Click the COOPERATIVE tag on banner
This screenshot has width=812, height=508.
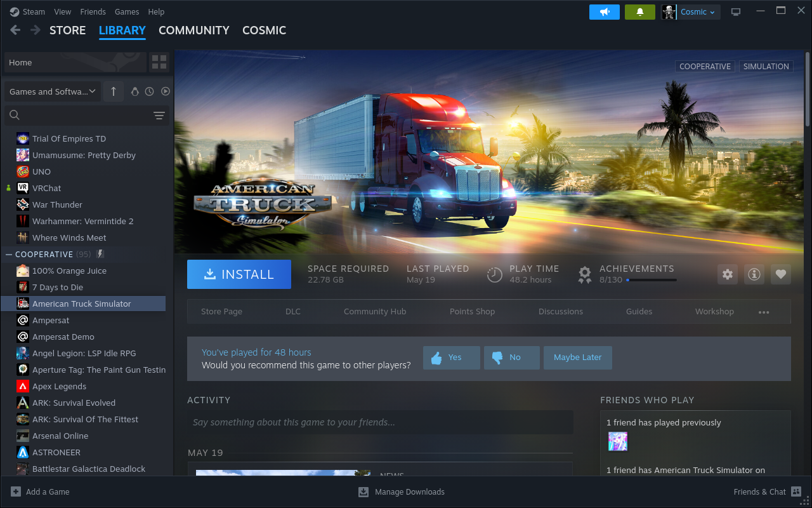[x=705, y=66]
